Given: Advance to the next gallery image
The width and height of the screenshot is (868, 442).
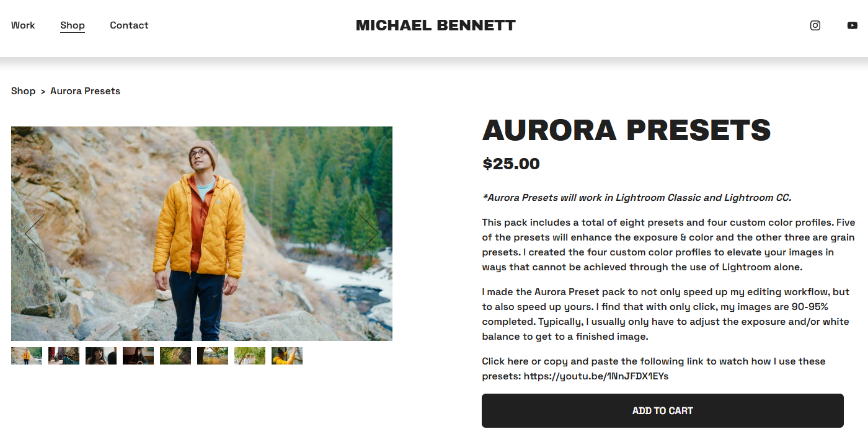Looking at the screenshot, I should coord(368,233).
